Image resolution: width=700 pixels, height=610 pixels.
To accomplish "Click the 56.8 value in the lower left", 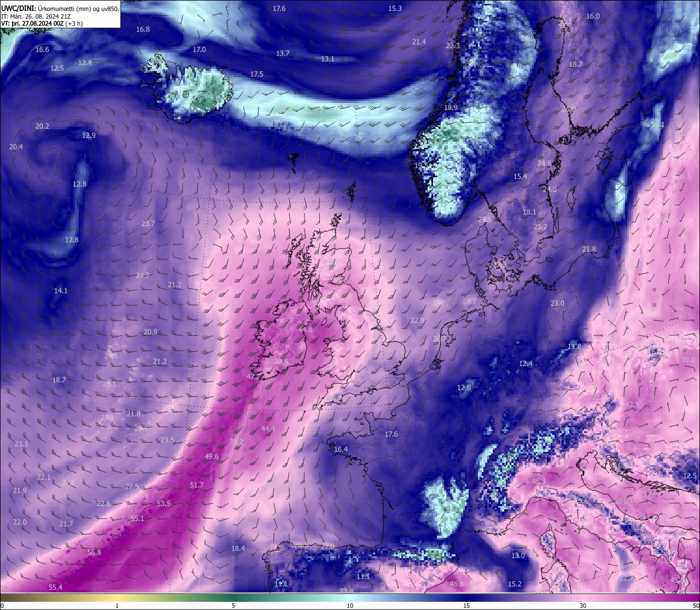I will (94, 552).
